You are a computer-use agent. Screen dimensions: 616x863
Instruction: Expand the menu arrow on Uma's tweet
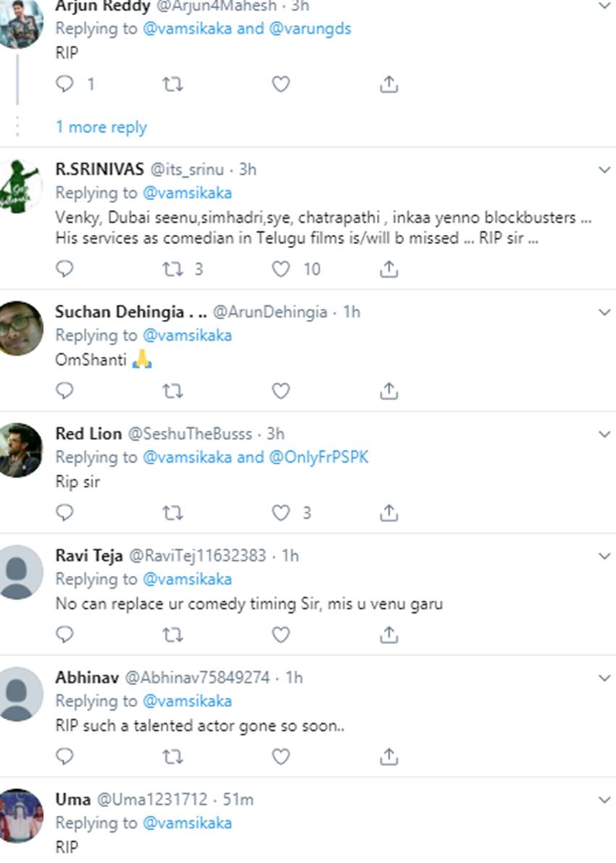point(604,799)
